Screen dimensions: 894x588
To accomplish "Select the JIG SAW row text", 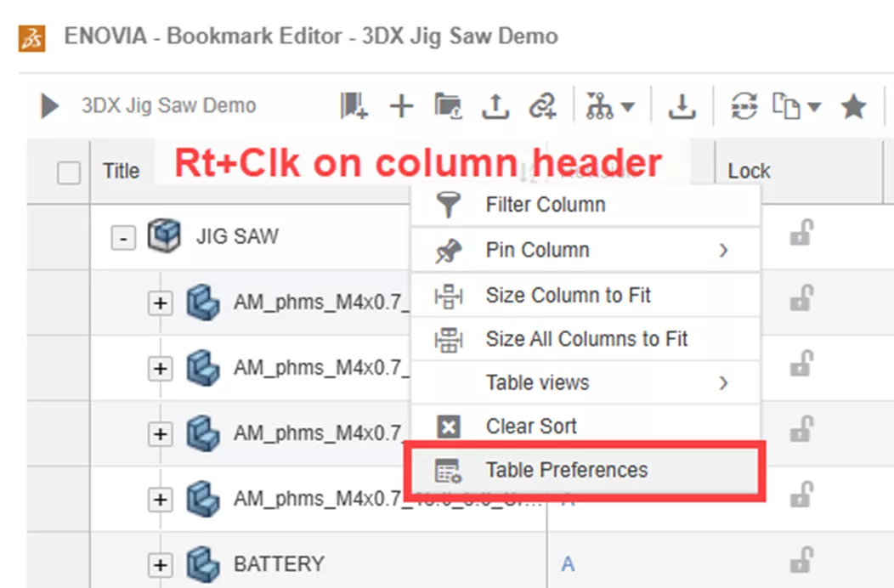I will 237,236.
